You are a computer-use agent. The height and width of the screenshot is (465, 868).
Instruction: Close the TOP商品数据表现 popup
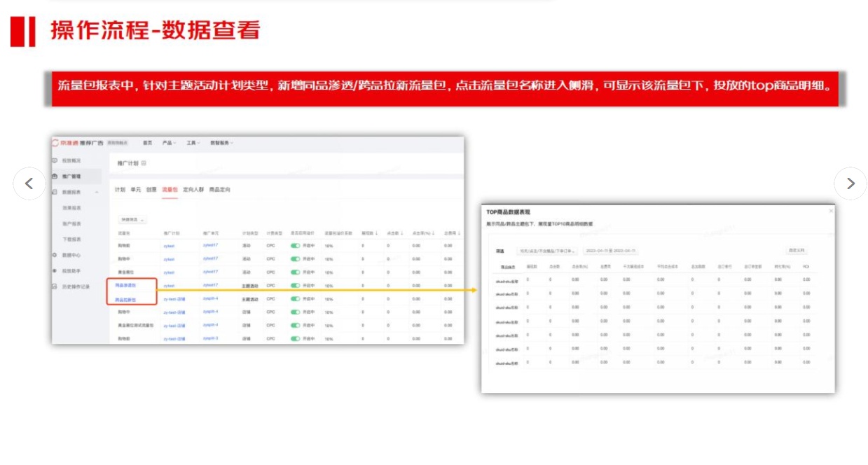point(831,211)
